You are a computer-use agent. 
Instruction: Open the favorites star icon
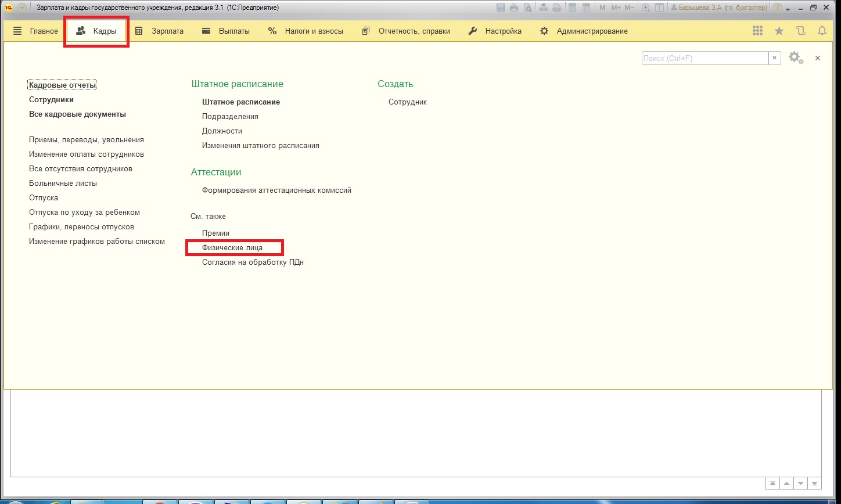(x=779, y=31)
